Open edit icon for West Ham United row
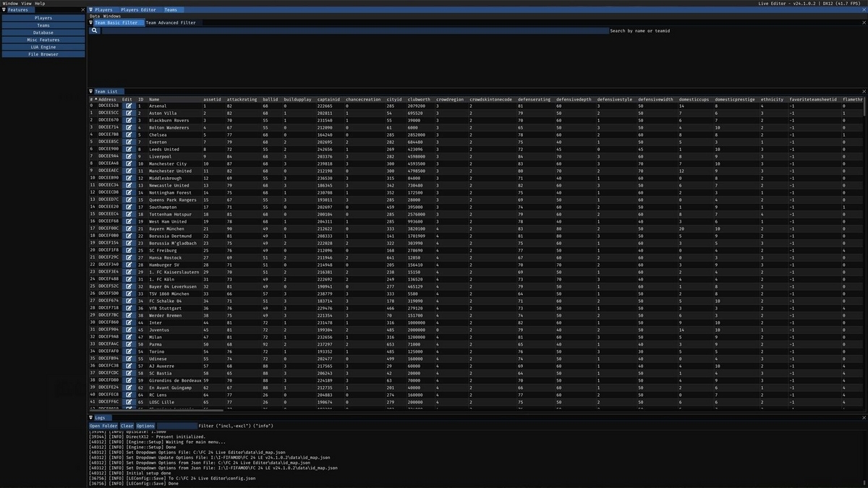Image resolution: width=868 pixels, height=488 pixels. click(129, 221)
